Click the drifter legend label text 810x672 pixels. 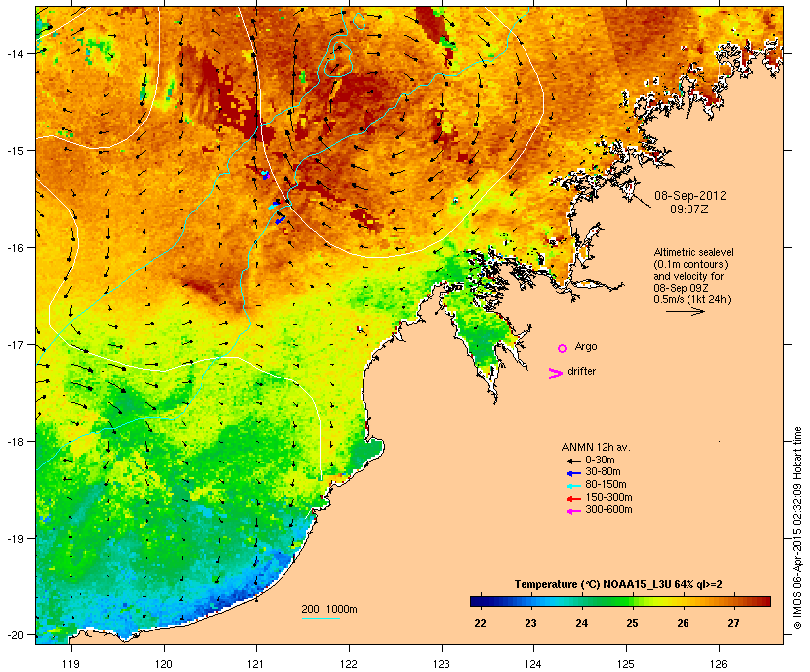pyautogui.click(x=581, y=371)
